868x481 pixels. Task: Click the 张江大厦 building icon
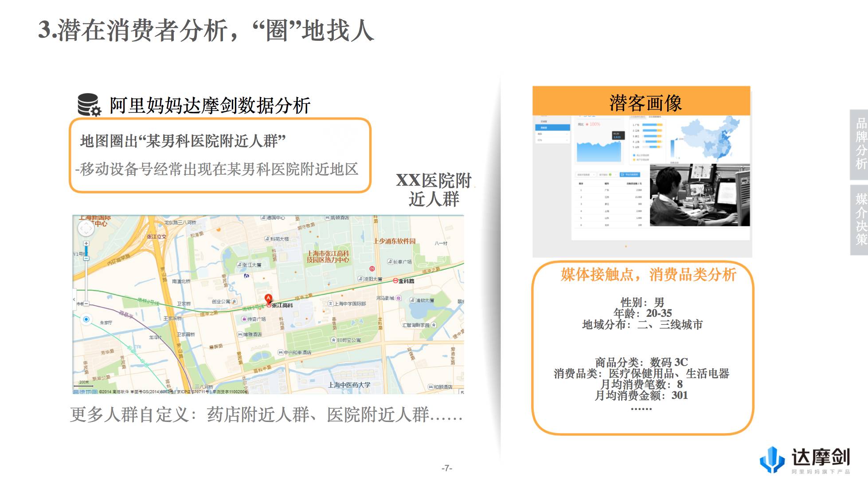pos(239,265)
